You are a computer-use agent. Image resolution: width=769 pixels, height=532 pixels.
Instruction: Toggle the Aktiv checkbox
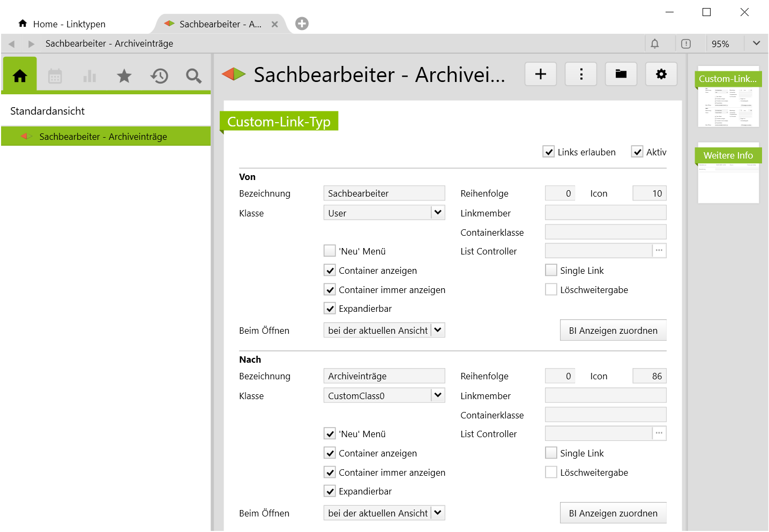pos(637,152)
